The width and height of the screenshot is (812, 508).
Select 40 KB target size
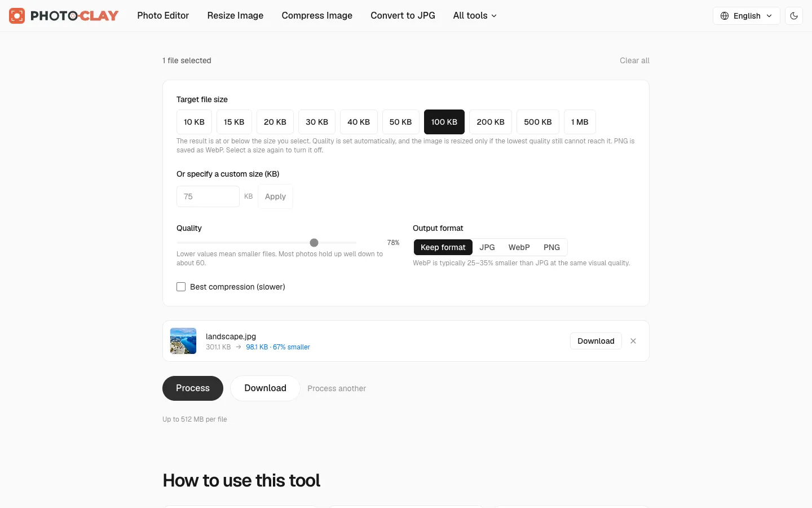pos(359,122)
